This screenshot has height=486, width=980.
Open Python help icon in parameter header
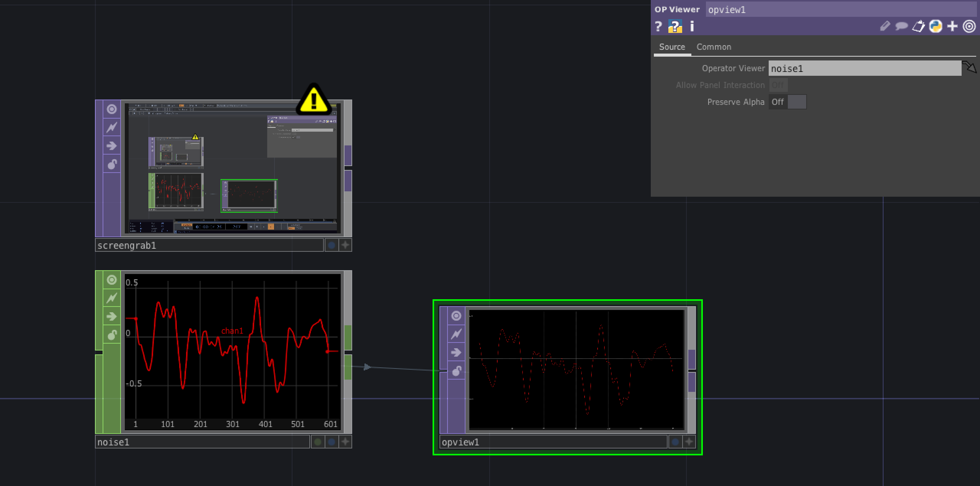pos(675,26)
